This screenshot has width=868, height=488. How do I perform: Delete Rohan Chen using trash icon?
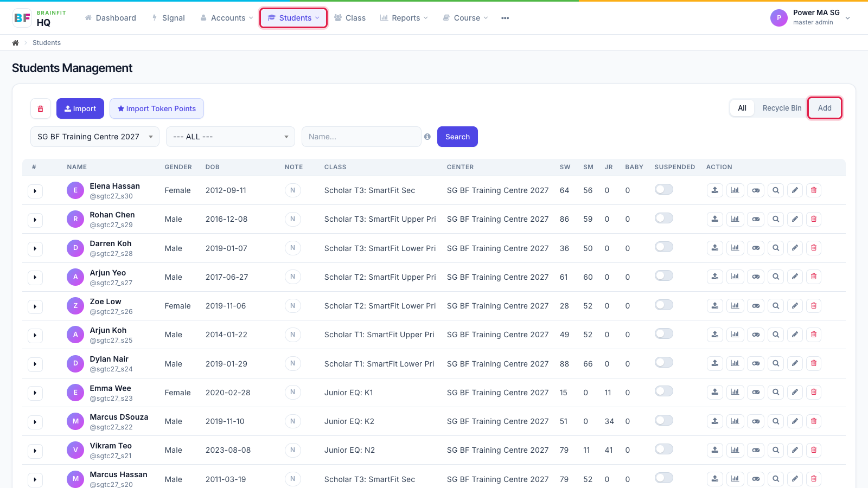pyautogui.click(x=814, y=219)
